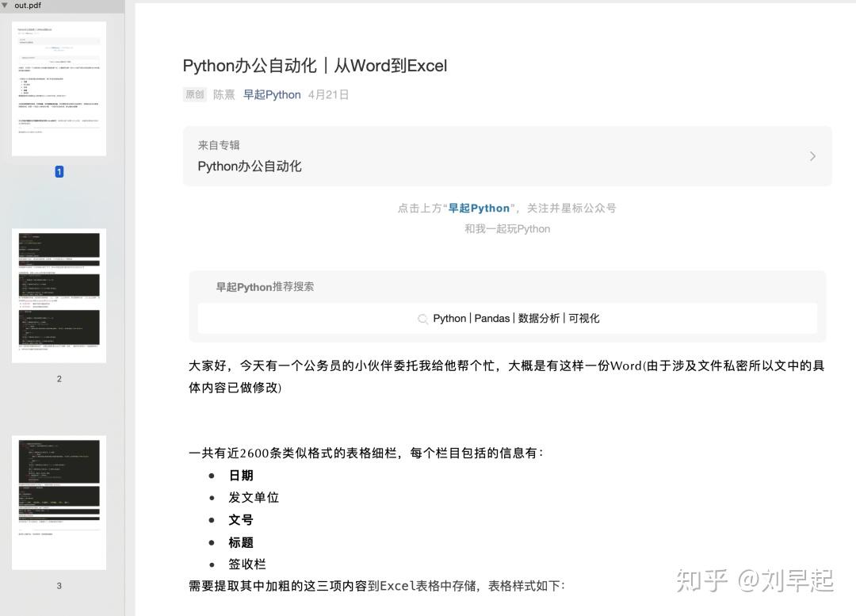Click the bold "早起Python" link in the prompt text

tap(480, 208)
